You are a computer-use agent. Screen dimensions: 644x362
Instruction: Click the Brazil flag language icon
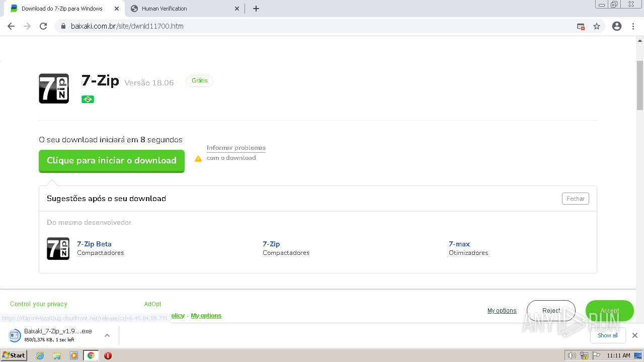pyautogui.click(x=88, y=99)
